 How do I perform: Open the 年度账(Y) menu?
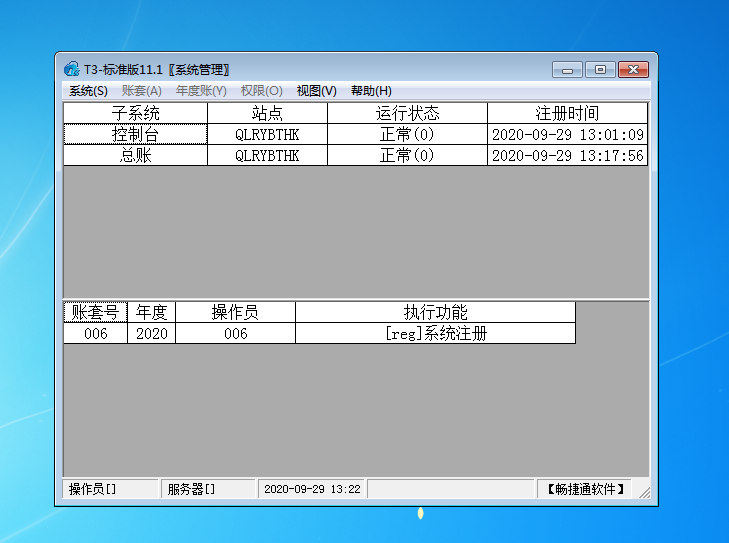[x=201, y=91]
